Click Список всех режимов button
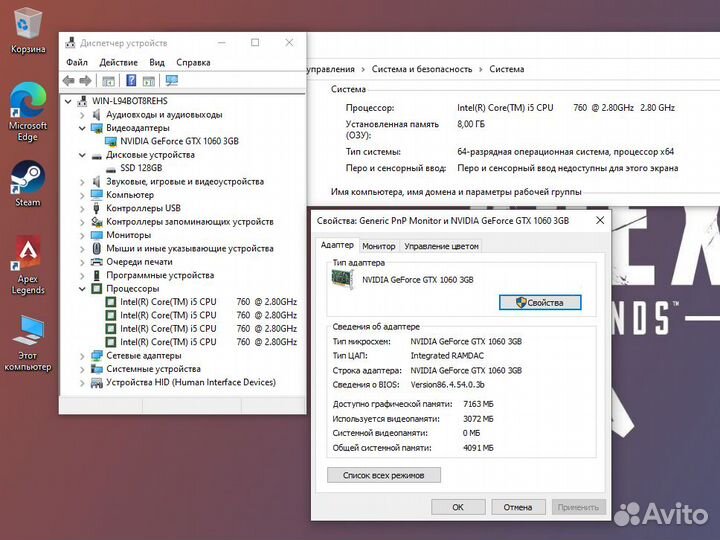 click(383, 475)
